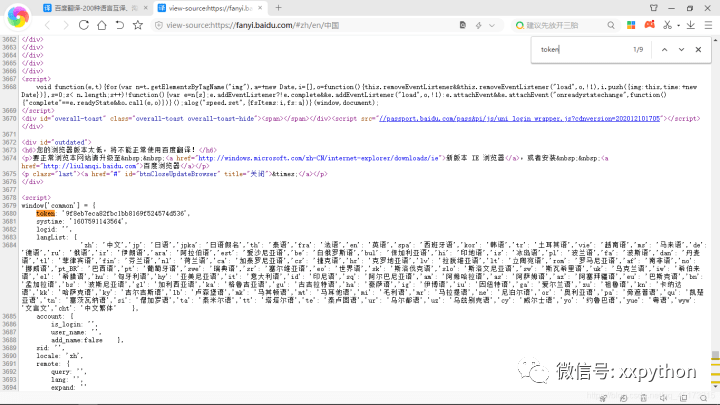This screenshot has height=405, width=720.
Task: Open the liulanqi.baidu.com link
Action: click(x=90, y=166)
